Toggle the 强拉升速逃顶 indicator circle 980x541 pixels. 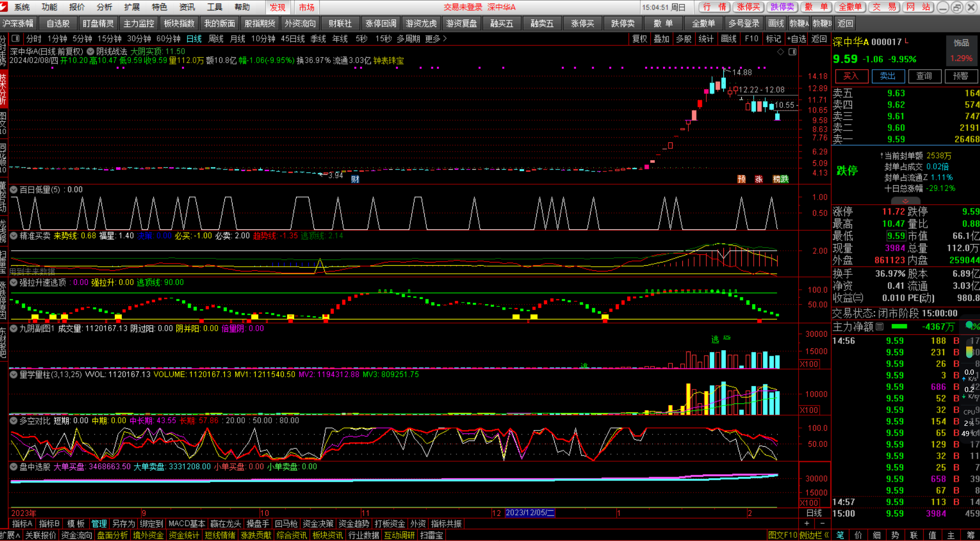pyautogui.click(x=14, y=283)
